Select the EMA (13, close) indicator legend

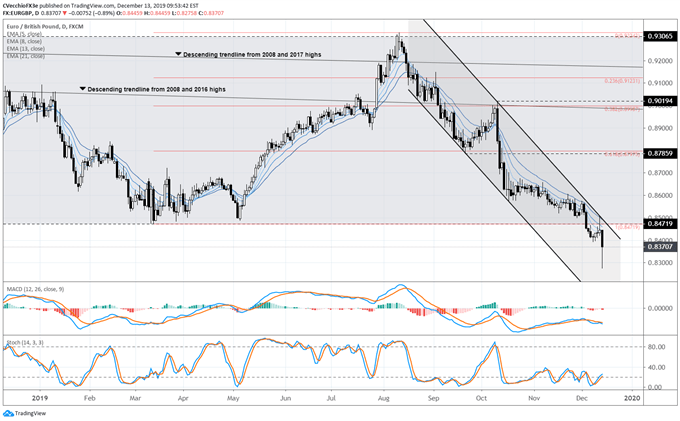[x=26, y=49]
